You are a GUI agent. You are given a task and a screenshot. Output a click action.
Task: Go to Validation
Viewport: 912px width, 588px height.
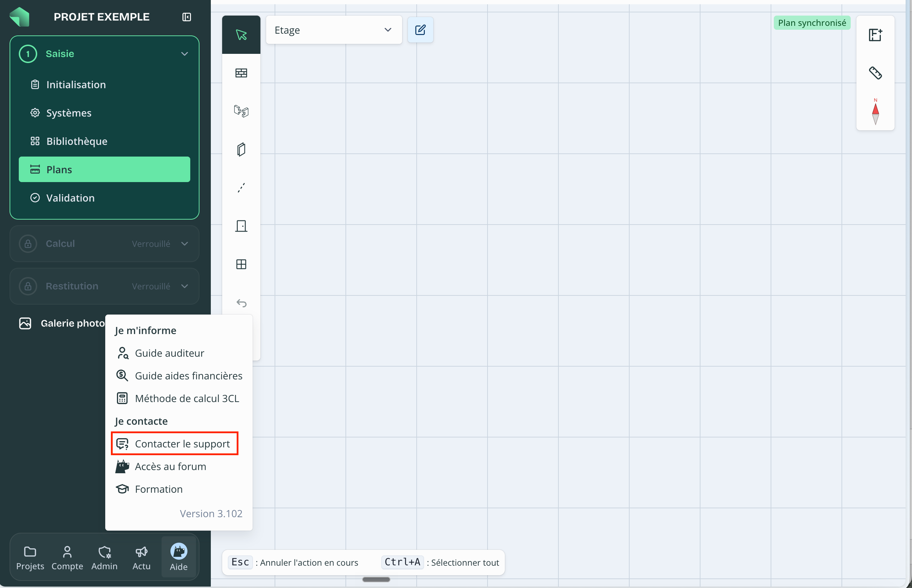pyautogui.click(x=104, y=198)
